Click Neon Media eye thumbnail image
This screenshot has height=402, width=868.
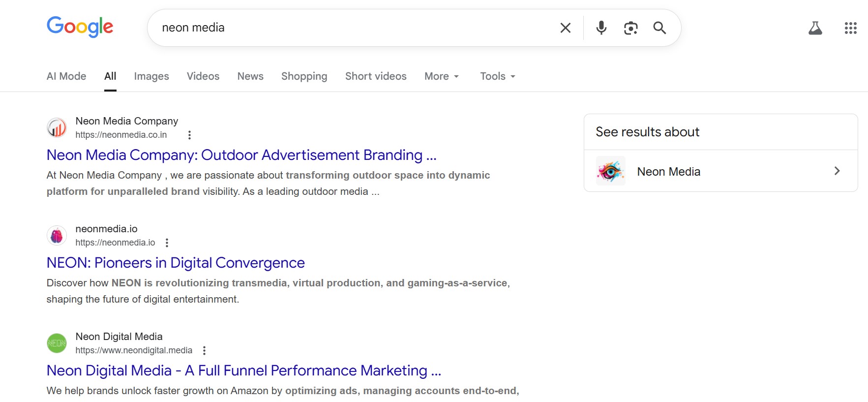tap(610, 171)
